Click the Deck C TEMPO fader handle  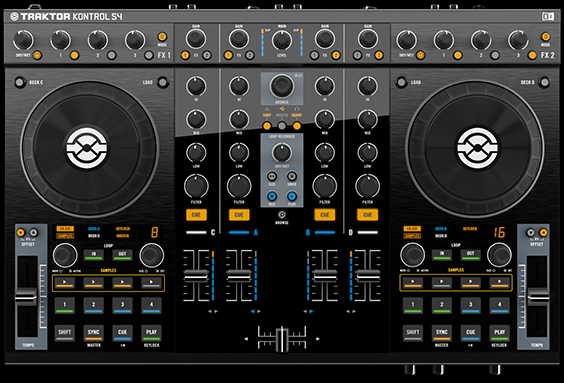(x=26, y=297)
